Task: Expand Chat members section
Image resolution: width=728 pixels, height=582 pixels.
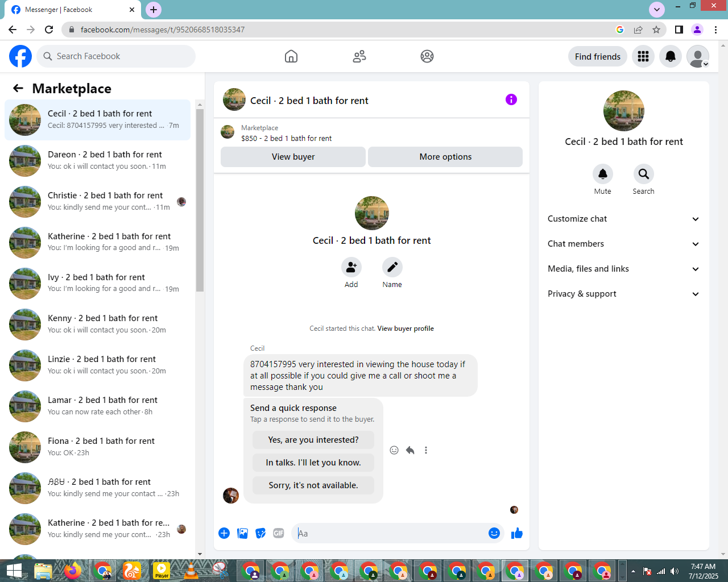Action: coord(624,244)
